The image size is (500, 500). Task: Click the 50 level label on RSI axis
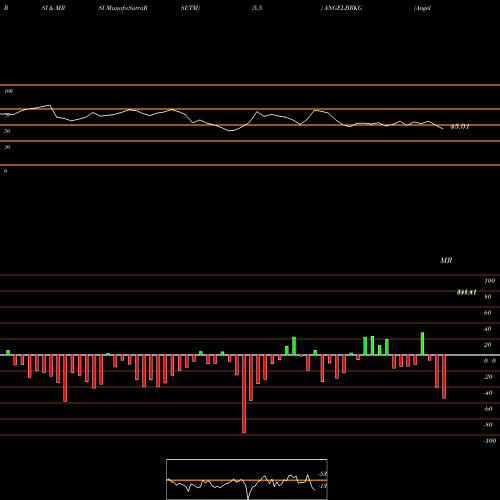click(x=7, y=131)
